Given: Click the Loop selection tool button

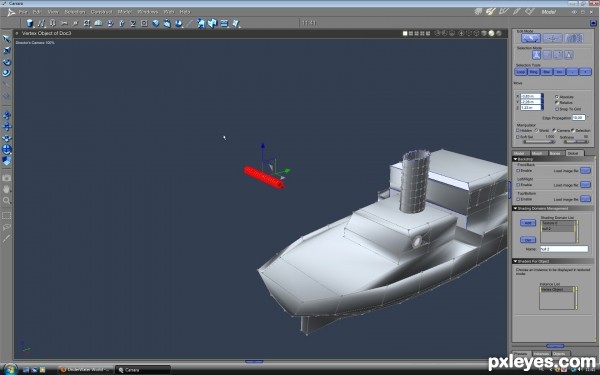Looking at the screenshot, I should click(x=521, y=72).
